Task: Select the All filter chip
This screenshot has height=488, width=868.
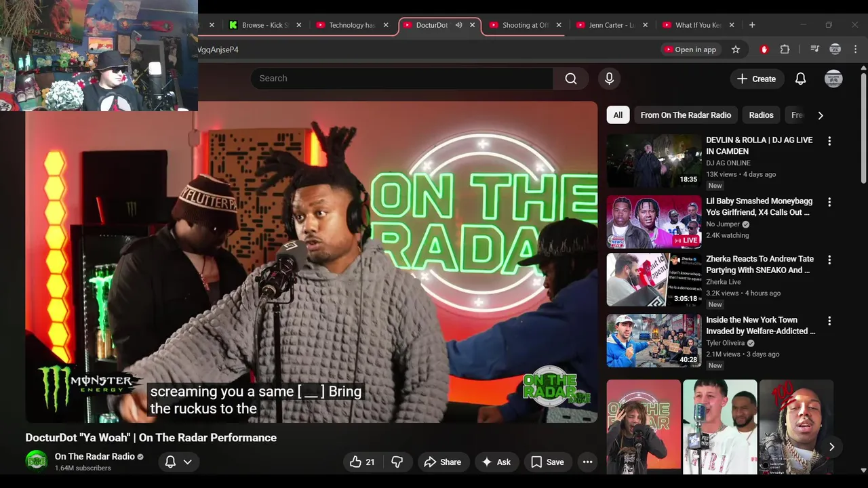Action: (618, 115)
